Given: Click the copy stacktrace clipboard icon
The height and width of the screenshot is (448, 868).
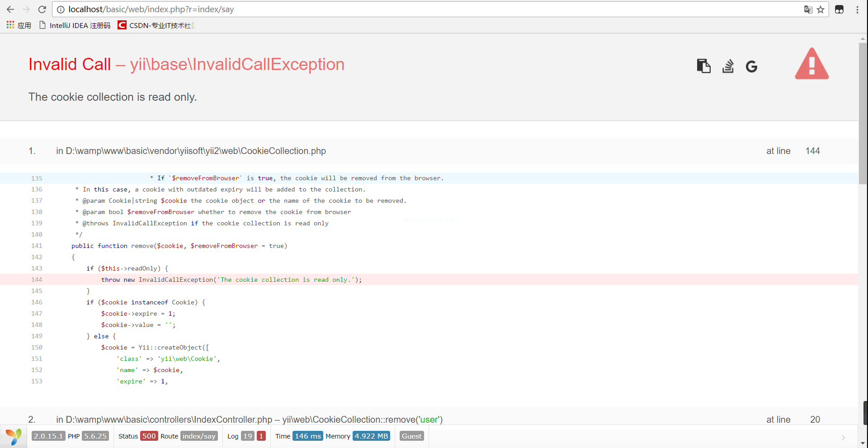Looking at the screenshot, I should [x=703, y=66].
